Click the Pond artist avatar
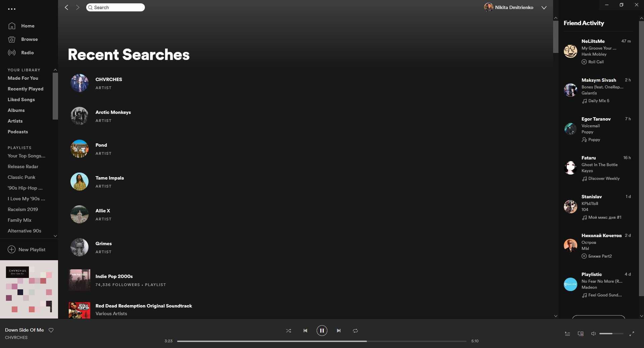Screen dimensions: 644x348 [x=79, y=149]
